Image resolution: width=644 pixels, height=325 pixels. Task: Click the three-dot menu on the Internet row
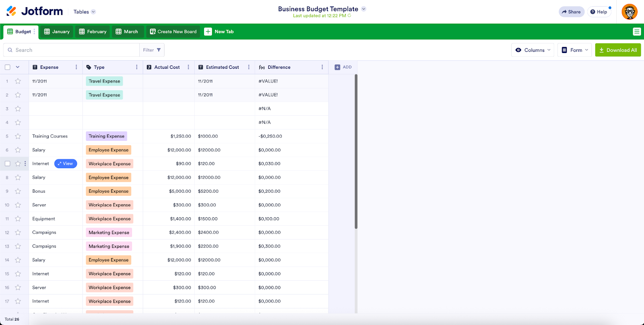pyautogui.click(x=25, y=164)
